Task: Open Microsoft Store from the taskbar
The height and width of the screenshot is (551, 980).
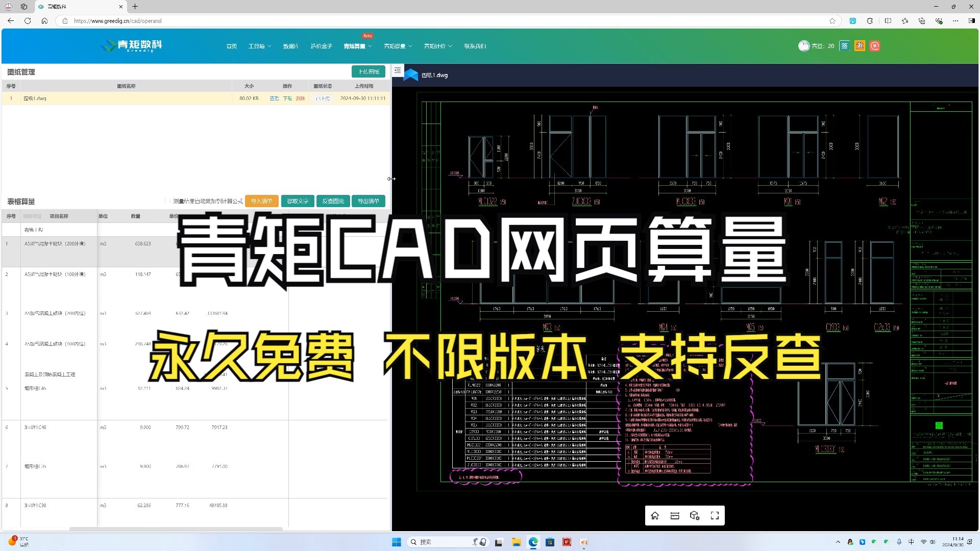Action: tap(550, 542)
